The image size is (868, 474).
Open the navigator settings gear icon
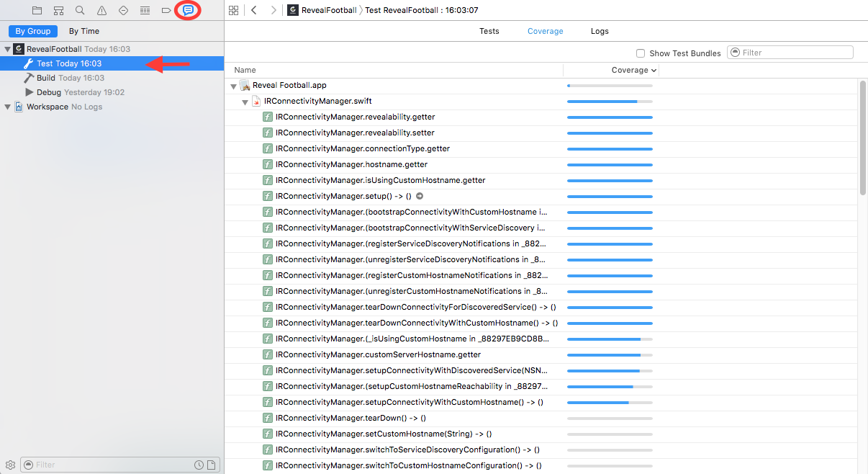pyautogui.click(x=11, y=465)
